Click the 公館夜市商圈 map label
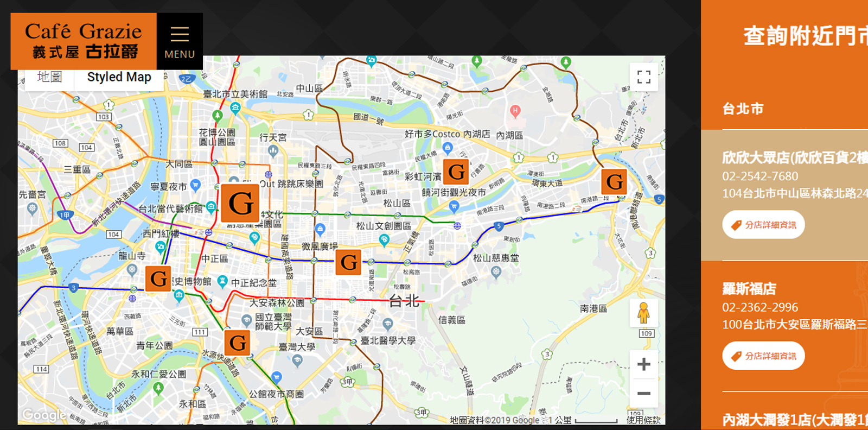This screenshot has height=430, width=868. pyautogui.click(x=276, y=394)
